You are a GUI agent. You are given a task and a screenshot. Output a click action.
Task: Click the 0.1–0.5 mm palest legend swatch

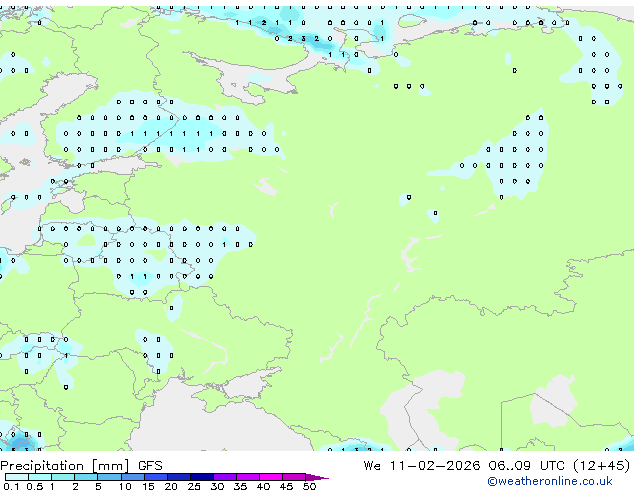click(17, 477)
